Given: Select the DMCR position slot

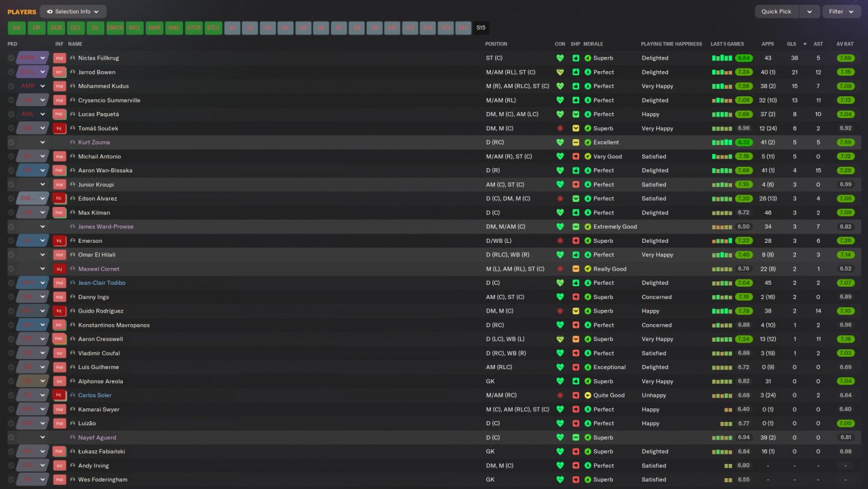Looking at the screenshot, I should coord(115,28).
